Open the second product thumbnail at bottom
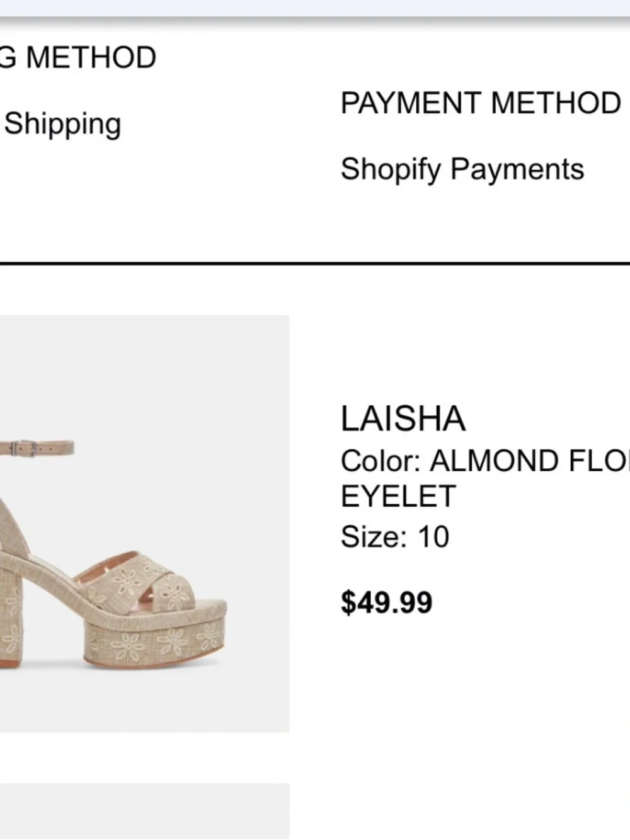Image resolution: width=630 pixels, height=840 pixels. [144, 812]
